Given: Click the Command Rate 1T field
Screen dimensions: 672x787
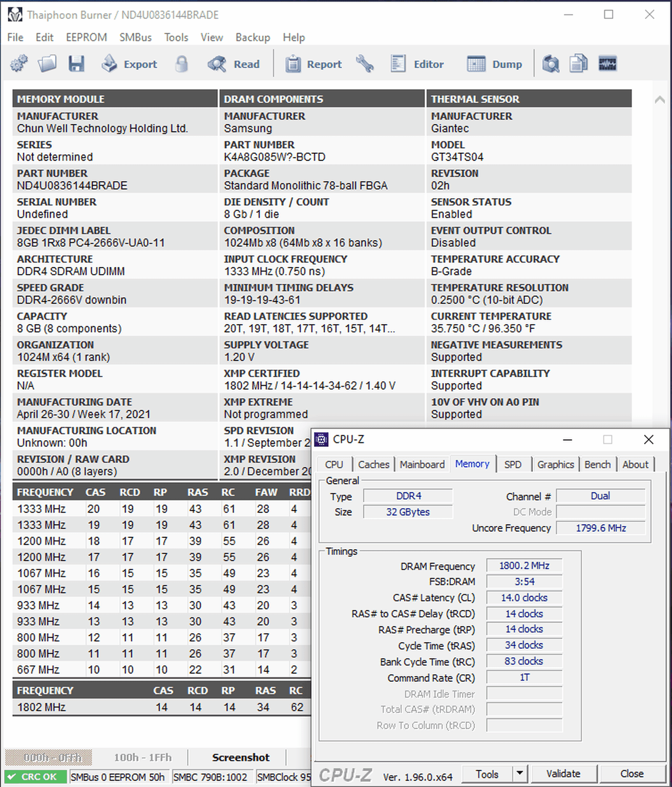Looking at the screenshot, I should [x=524, y=677].
